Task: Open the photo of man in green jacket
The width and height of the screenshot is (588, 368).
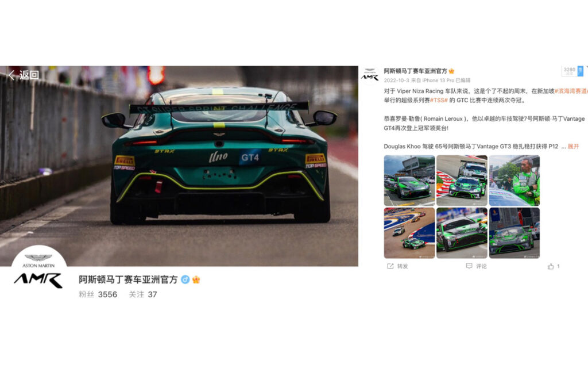Action: [x=514, y=181]
